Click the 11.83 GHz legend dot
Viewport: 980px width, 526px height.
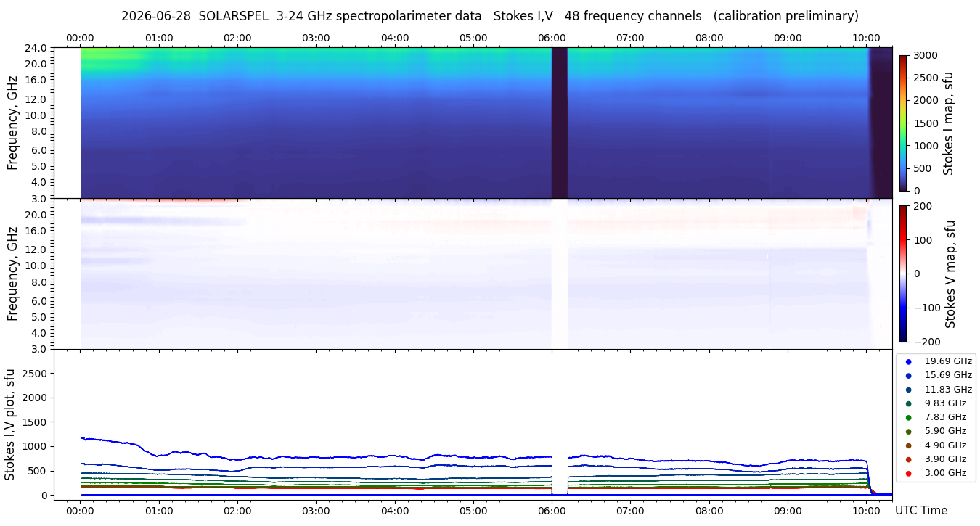tap(908, 390)
